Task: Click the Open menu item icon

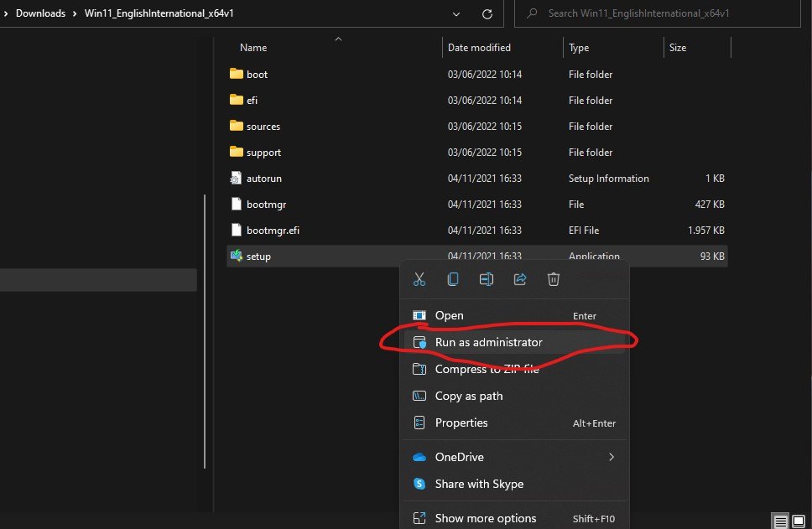Action: pos(419,315)
